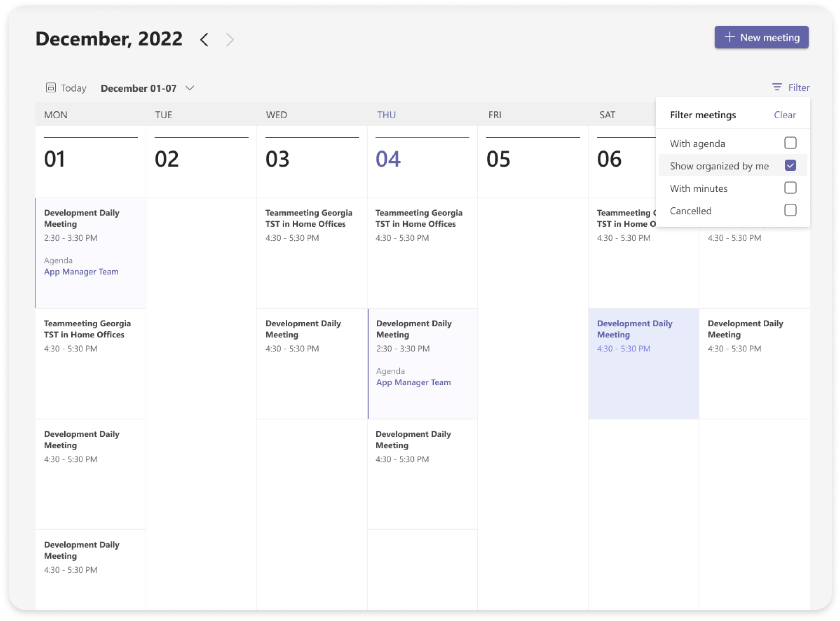The width and height of the screenshot is (840, 621).
Task: Open the Filter menu
Action: point(798,88)
